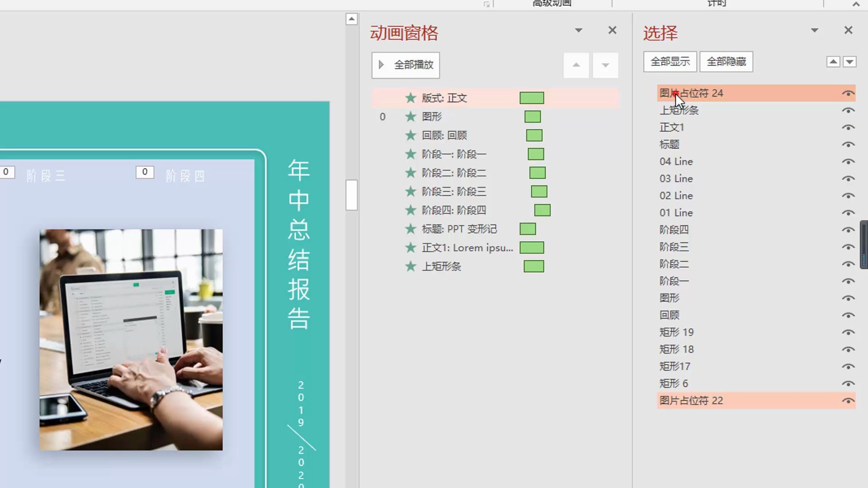
Task: Click the slide vertical scrollbar thumb
Action: pyautogui.click(x=352, y=195)
